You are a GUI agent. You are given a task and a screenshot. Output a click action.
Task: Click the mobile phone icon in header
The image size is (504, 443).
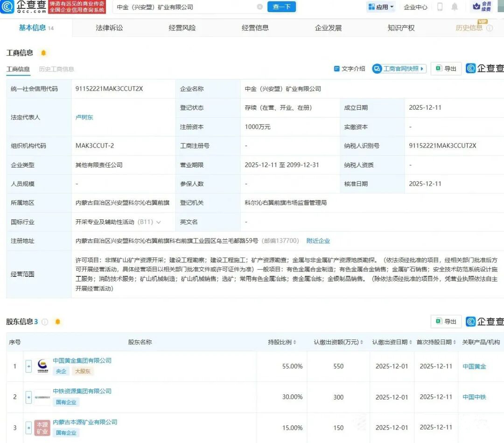click(x=440, y=7)
